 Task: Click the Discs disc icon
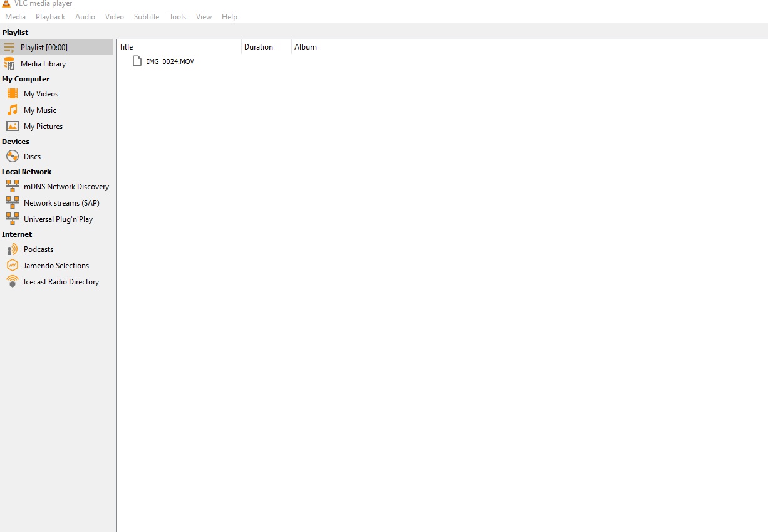point(13,156)
